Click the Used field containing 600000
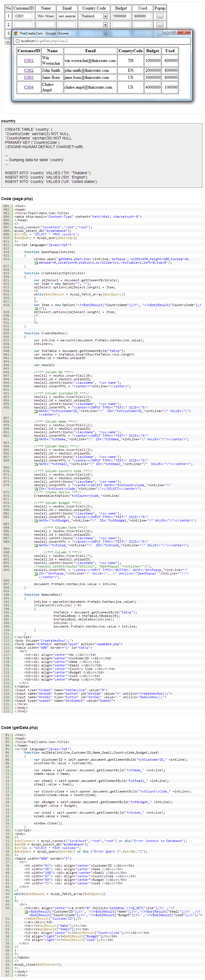Image resolution: width=205 pixels, height=980 pixels. pos(143,16)
